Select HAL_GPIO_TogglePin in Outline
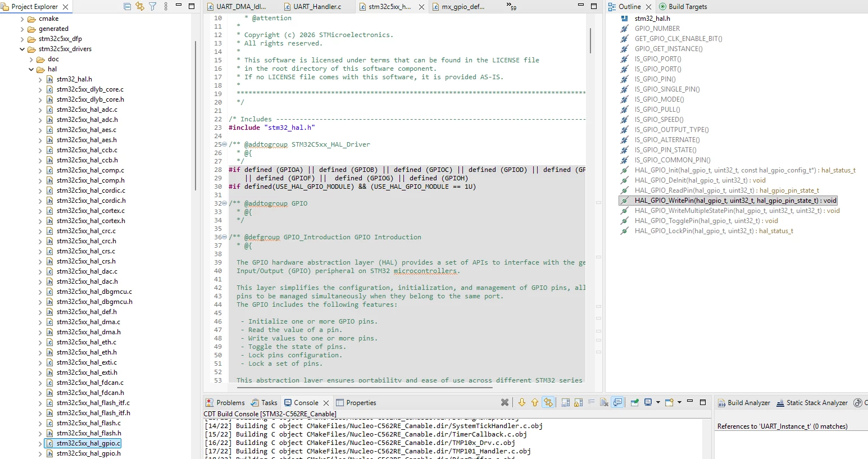 coord(706,221)
